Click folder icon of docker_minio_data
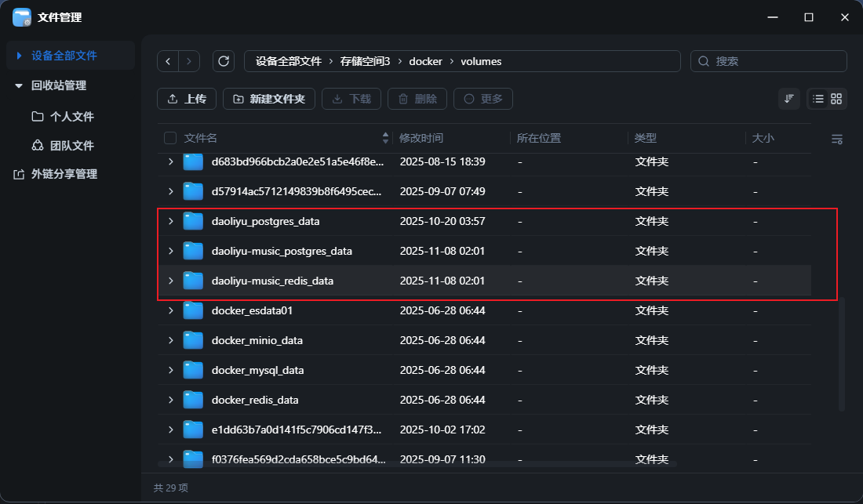The image size is (863, 504). (x=193, y=340)
